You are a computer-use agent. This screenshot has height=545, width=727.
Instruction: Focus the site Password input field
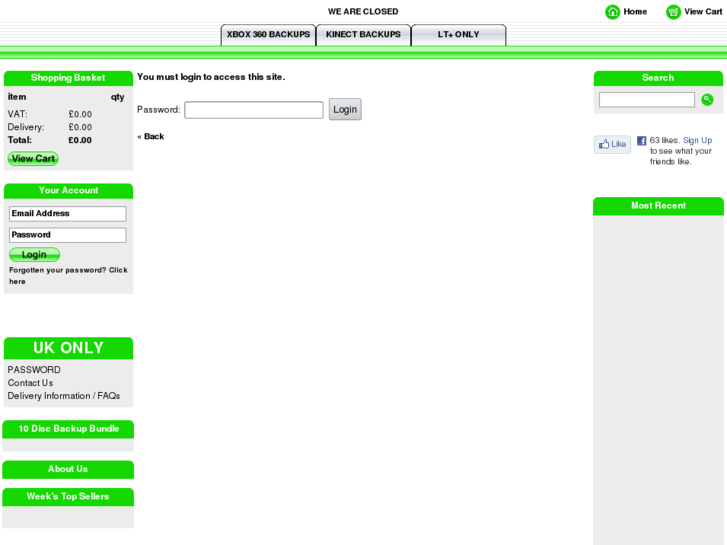click(x=254, y=110)
